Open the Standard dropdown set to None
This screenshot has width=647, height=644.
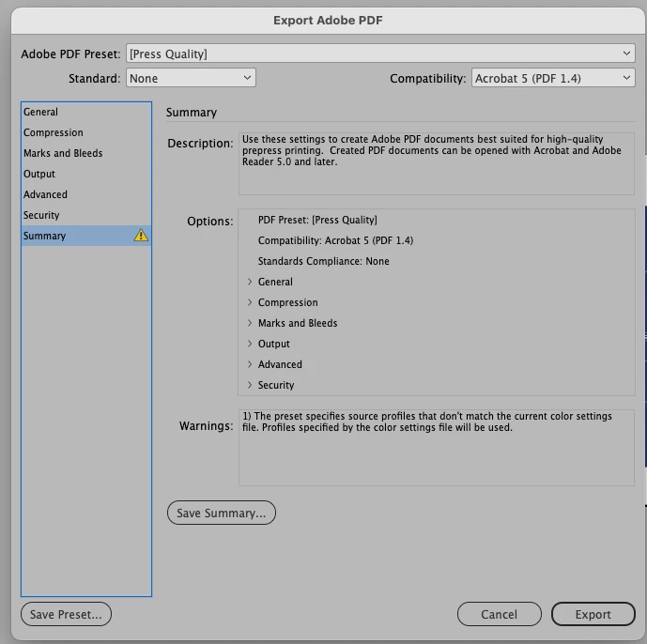[x=191, y=78]
